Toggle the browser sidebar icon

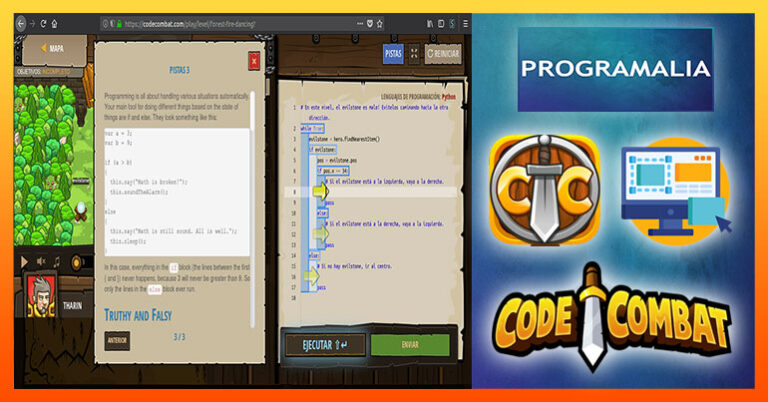point(441,24)
